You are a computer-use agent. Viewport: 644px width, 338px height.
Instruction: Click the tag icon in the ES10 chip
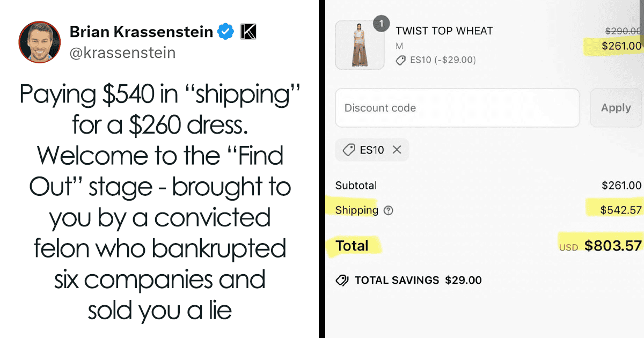pyautogui.click(x=349, y=150)
